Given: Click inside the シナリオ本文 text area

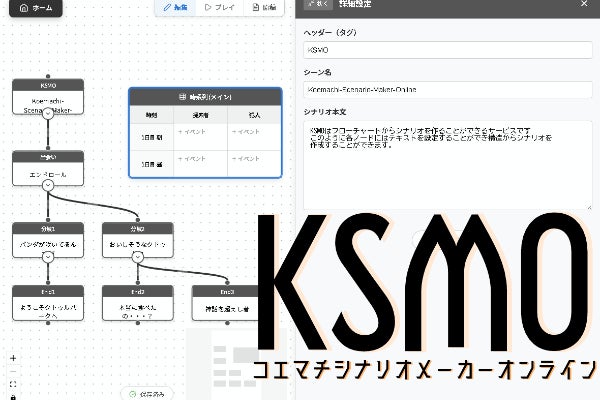Looking at the screenshot, I should 448,165.
